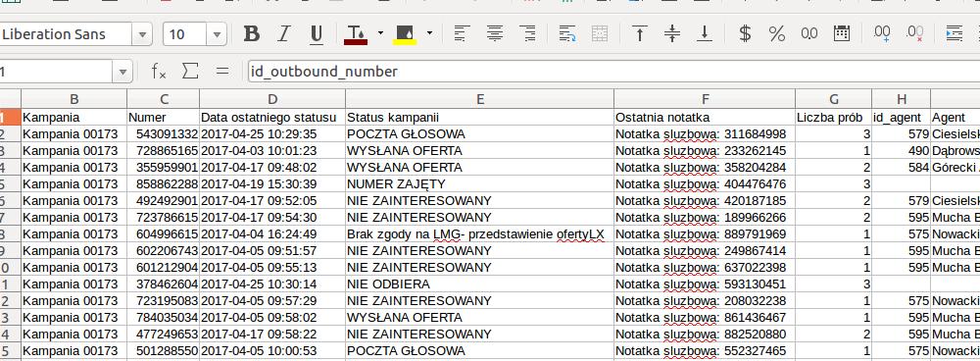Screen dimensions: 980x361
Task: Format cells as date
Action: pos(842,33)
